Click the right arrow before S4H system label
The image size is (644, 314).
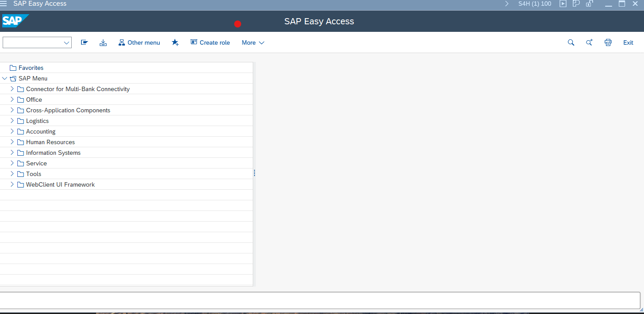(507, 4)
